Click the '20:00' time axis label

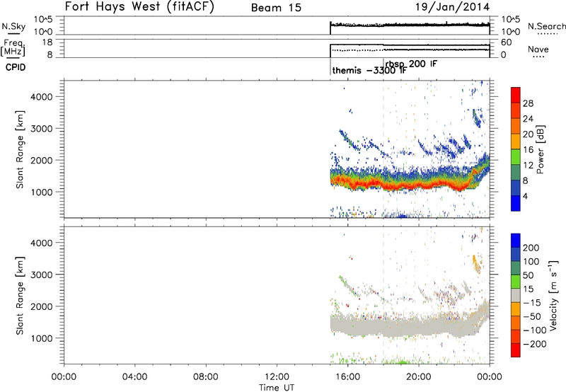point(419,377)
